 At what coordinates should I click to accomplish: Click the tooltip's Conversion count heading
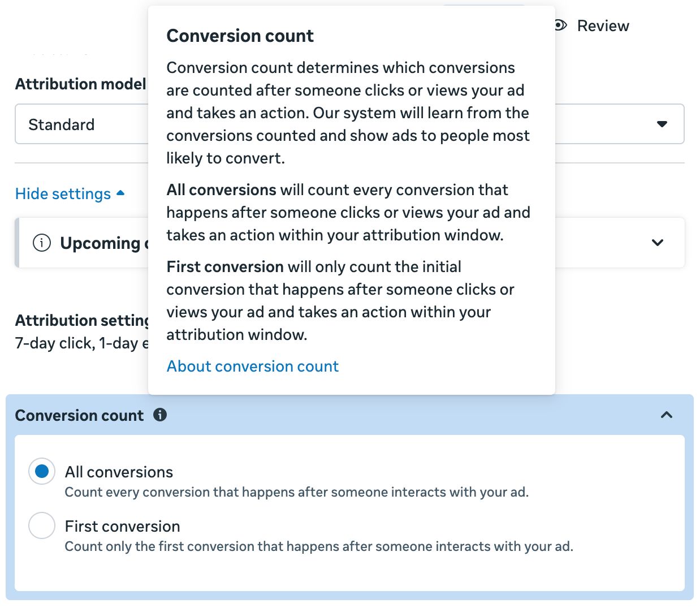(240, 36)
